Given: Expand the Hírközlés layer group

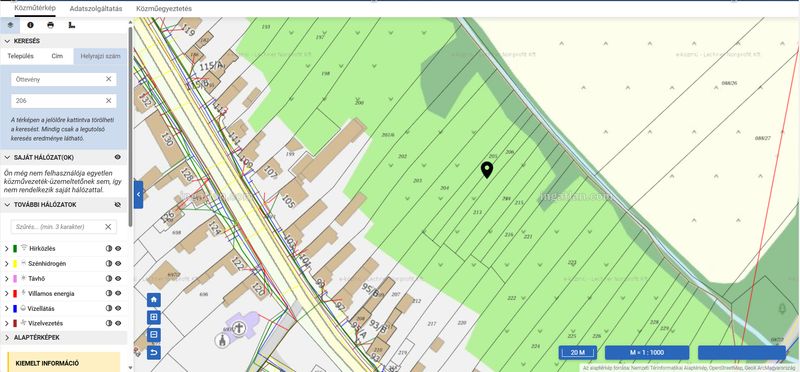Looking at the screenshot, I should 7,249.
